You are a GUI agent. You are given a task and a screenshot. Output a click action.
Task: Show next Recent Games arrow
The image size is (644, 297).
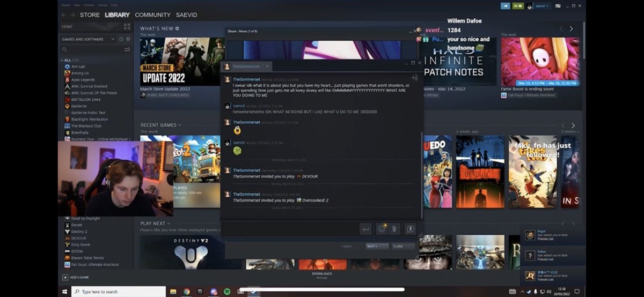573,125
